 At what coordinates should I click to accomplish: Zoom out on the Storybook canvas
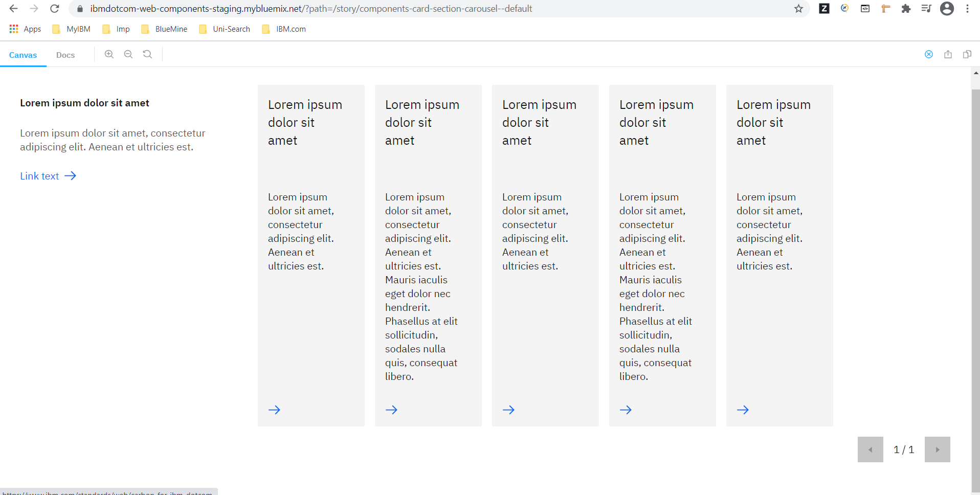pyautogui.click(x=128, y=54)
